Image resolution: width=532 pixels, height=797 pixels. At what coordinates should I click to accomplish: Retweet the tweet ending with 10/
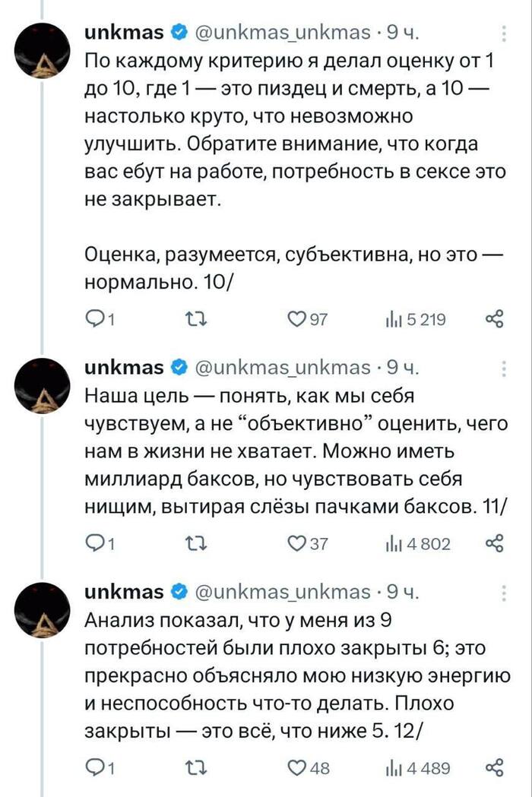pyautogui.click(x=197, y=320)
